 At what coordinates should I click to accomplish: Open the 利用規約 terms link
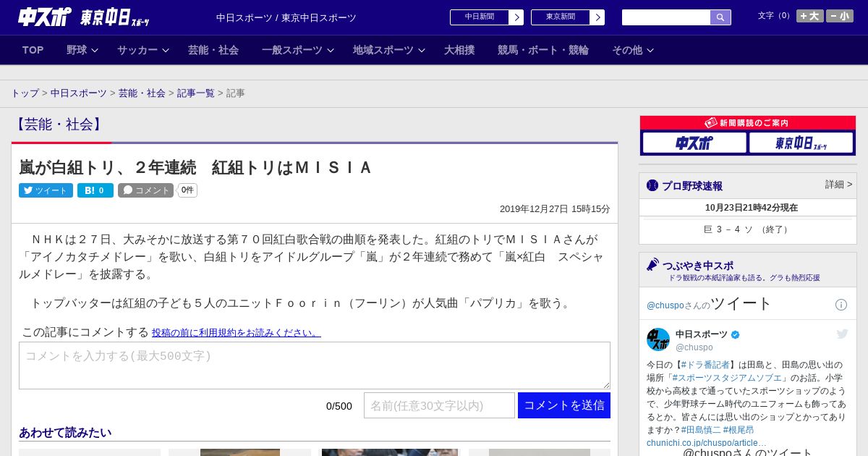click(x=236, y=333)
